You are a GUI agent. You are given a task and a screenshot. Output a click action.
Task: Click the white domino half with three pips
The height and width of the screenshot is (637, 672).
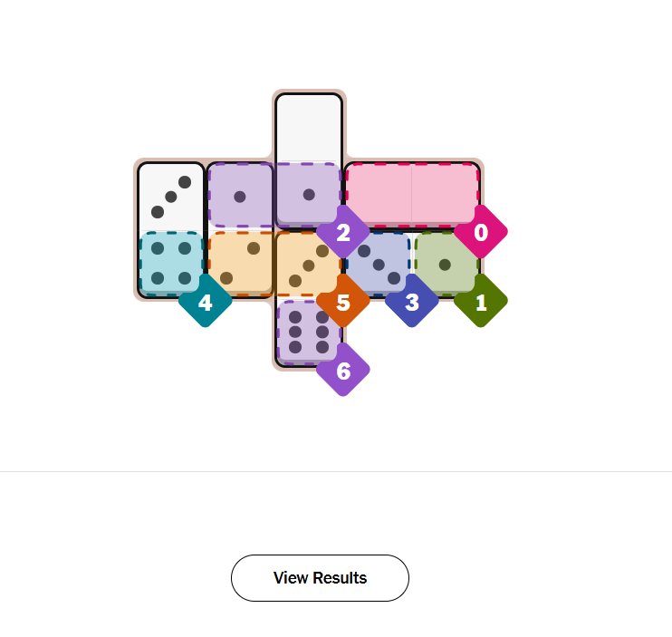click(x=171, y=196)
